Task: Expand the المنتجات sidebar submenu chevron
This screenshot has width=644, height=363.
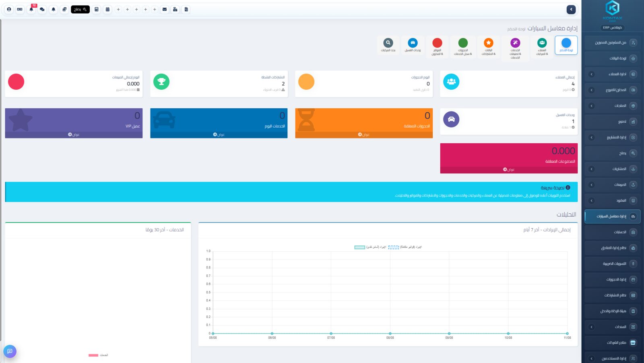Action: point(591,106)
